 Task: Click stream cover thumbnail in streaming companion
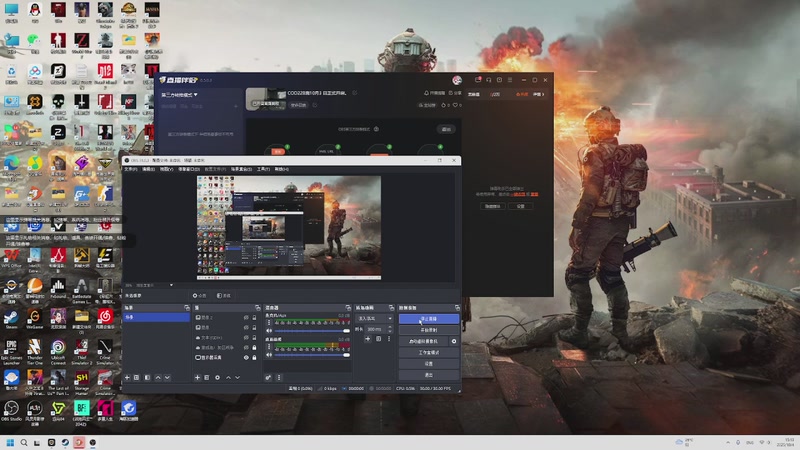pyautogui.click(x=266, y=99)
